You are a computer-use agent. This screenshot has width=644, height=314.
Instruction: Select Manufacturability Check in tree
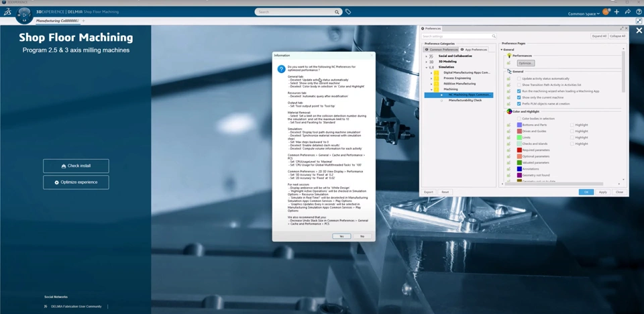pos(465,100)
